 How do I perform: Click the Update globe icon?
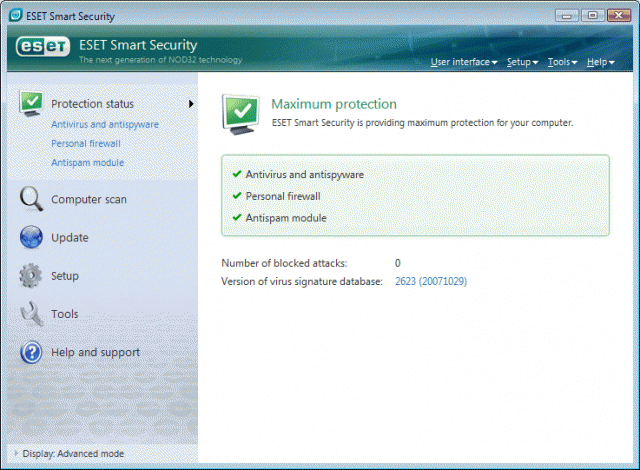point(31,237)
